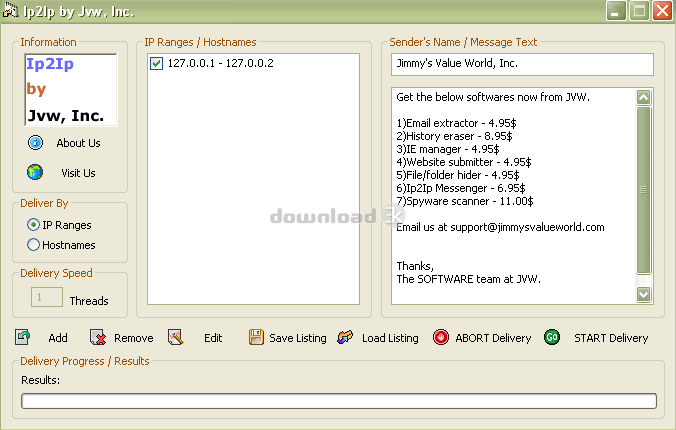Click the '4)Website submitter - 4.95$' line
The width and height of the screenshot is (676, 430).
[463, 162]
